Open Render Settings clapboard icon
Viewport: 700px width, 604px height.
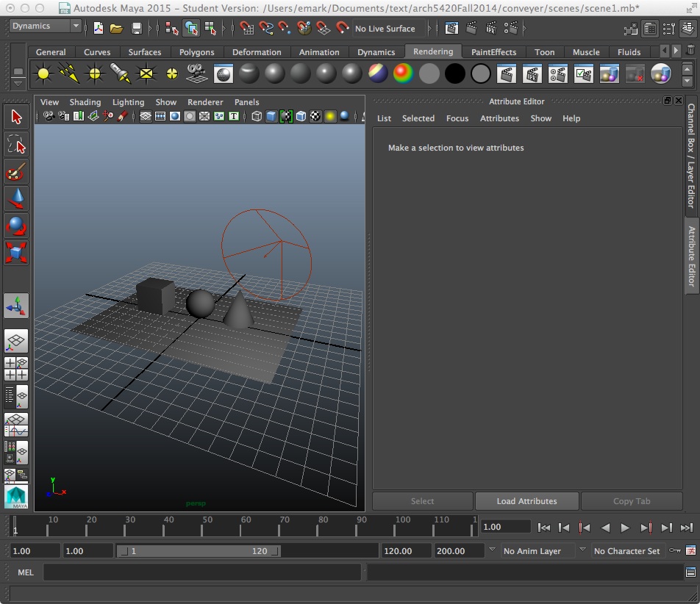click(x=511, y=29)
